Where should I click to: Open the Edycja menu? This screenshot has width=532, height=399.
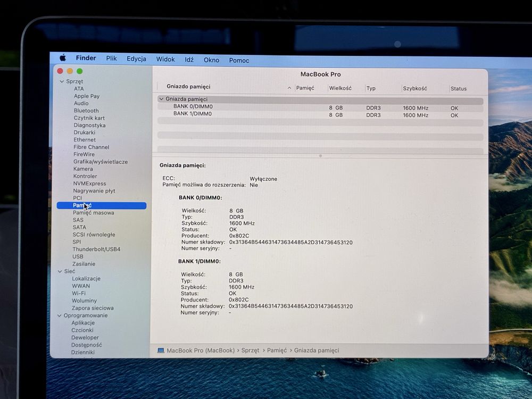tap(136, 59)
